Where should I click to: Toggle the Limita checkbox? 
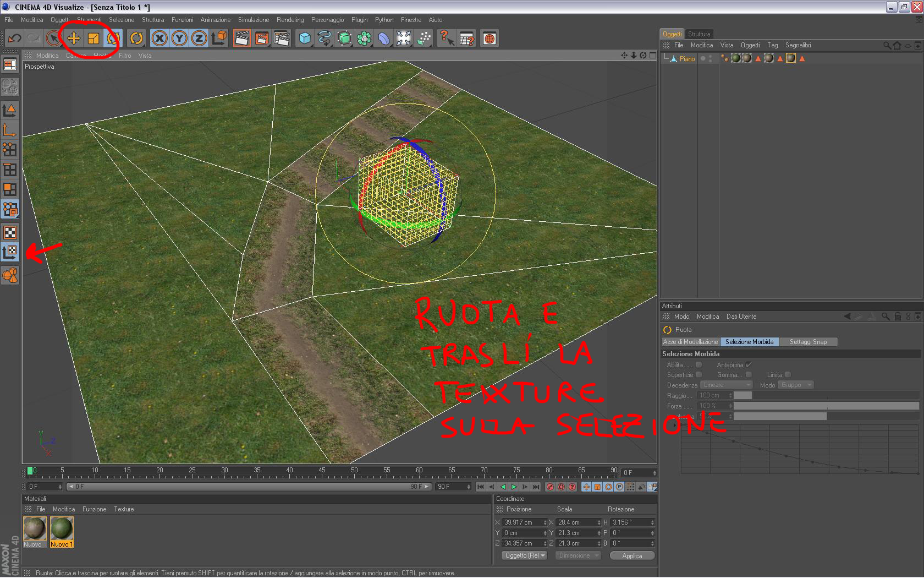[788, 374]
